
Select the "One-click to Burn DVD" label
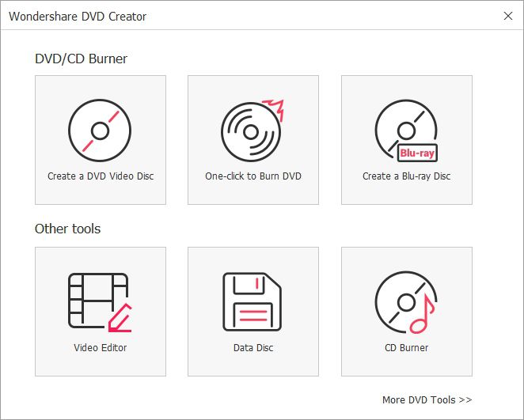pos(253,176)
